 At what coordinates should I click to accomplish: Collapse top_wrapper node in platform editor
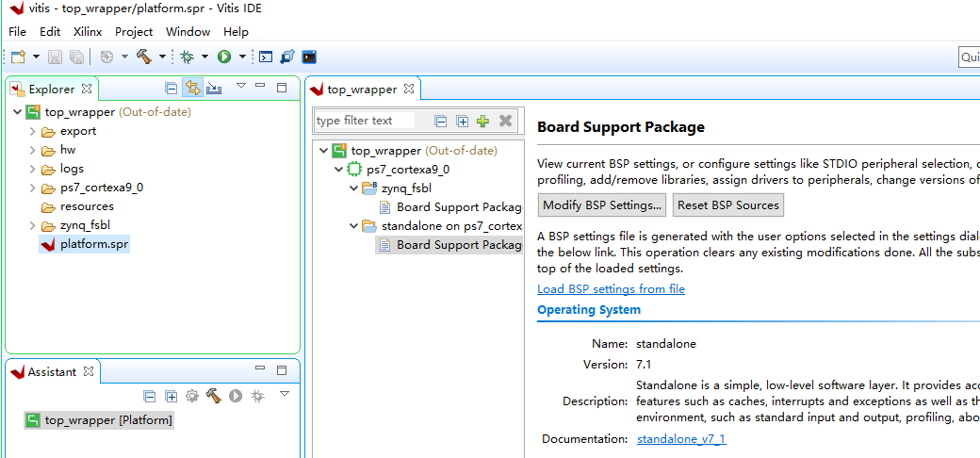pos(323,151)
